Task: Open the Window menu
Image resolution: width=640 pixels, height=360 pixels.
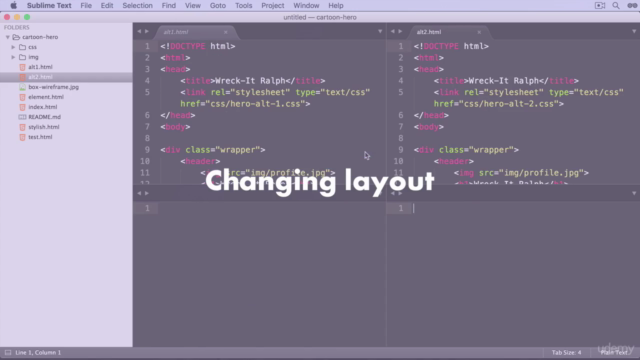Action: point(306,5)
